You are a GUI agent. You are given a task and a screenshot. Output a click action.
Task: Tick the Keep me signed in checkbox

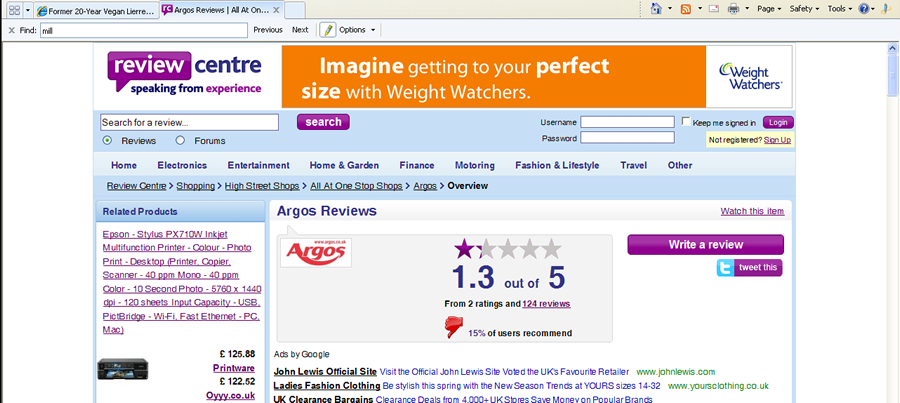coord(686,121)
